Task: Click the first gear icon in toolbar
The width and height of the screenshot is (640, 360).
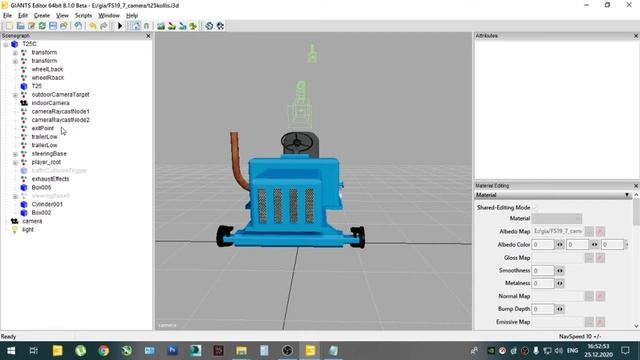Action: (209, 26)
